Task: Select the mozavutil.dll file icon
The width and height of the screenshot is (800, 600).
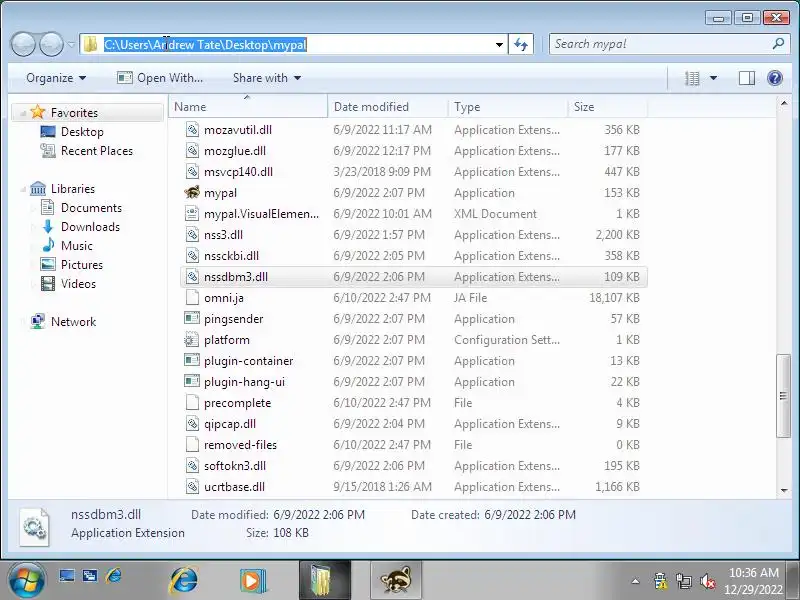Action: tap(192, 130)
